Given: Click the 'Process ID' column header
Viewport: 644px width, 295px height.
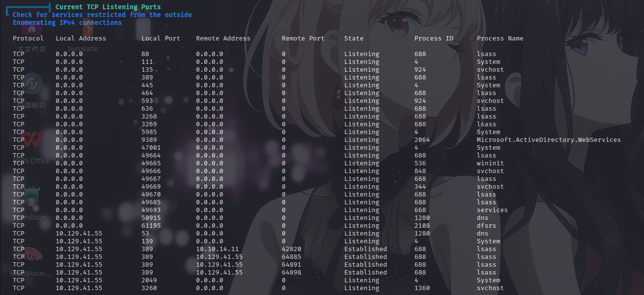Looking at the screenshot, I should click(434, 39).
